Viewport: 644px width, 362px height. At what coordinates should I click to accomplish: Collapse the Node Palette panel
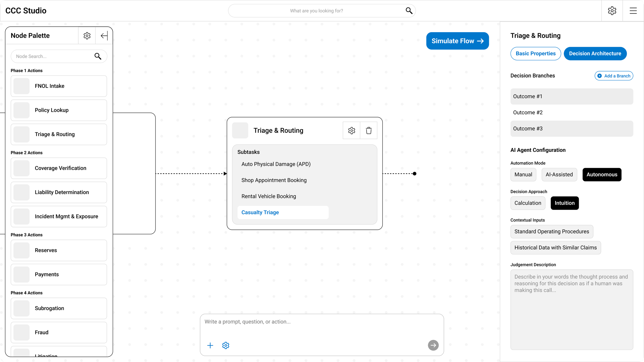[104, 36]
